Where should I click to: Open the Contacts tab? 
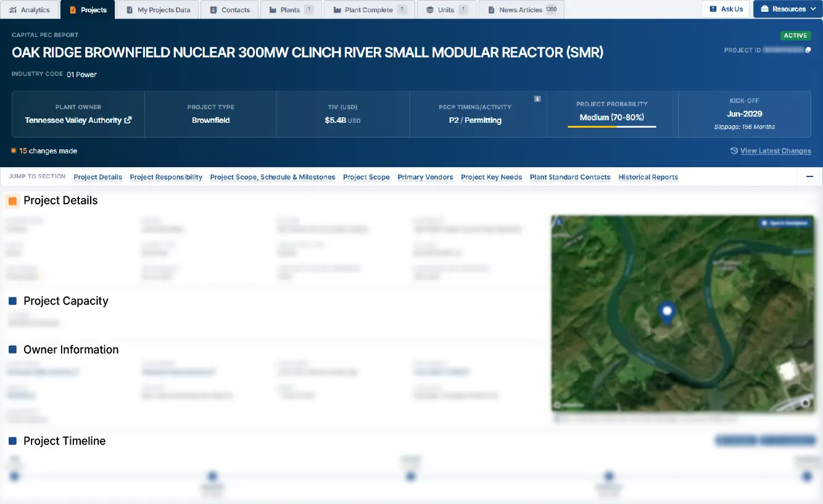click(230, 10)
